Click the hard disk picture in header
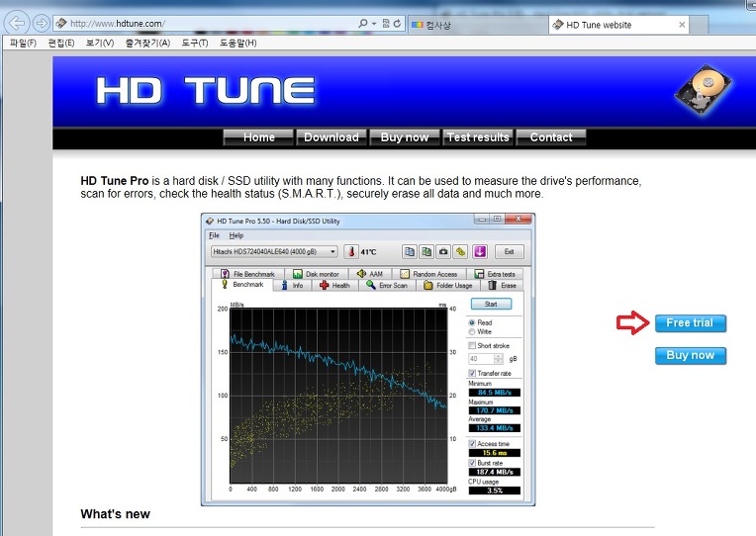Image resolution: width=756 pixels, height=536 pixels. pyautogui.click(x=703, y=90)
